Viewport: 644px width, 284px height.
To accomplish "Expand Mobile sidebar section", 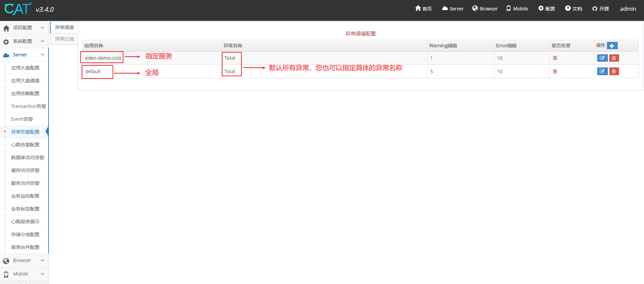I will (x=24, y=274).
